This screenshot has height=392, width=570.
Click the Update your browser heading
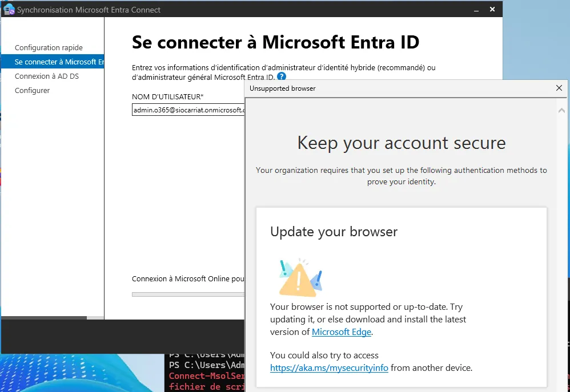pyautogui.click(x=334, y=232)
